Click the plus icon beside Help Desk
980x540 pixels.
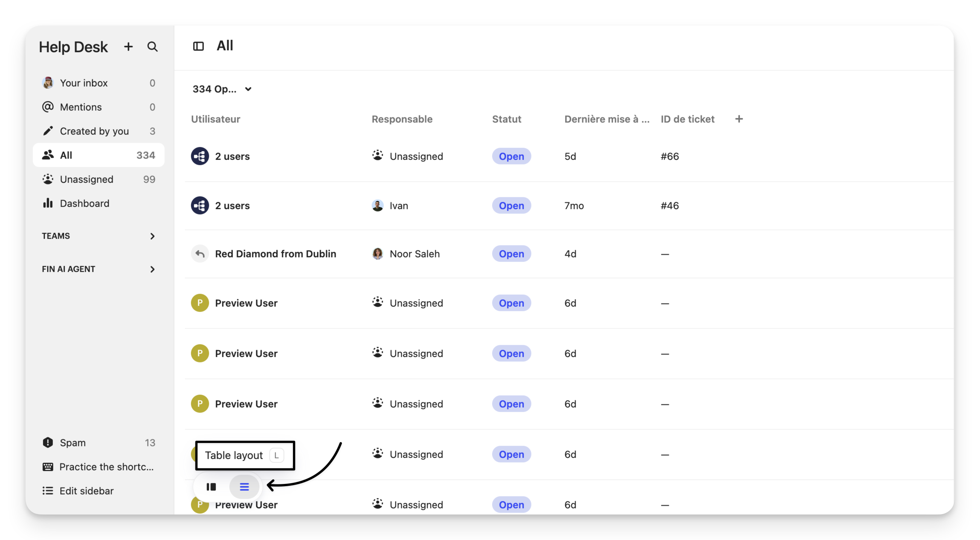click(128, 47)
